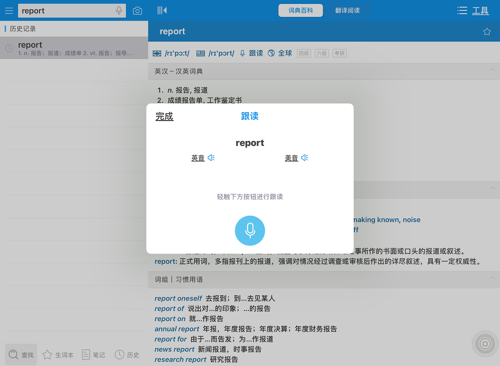Open the phrase report for
Image resolution: width=500 pixels, height=366 pixels.
(170, 339)
